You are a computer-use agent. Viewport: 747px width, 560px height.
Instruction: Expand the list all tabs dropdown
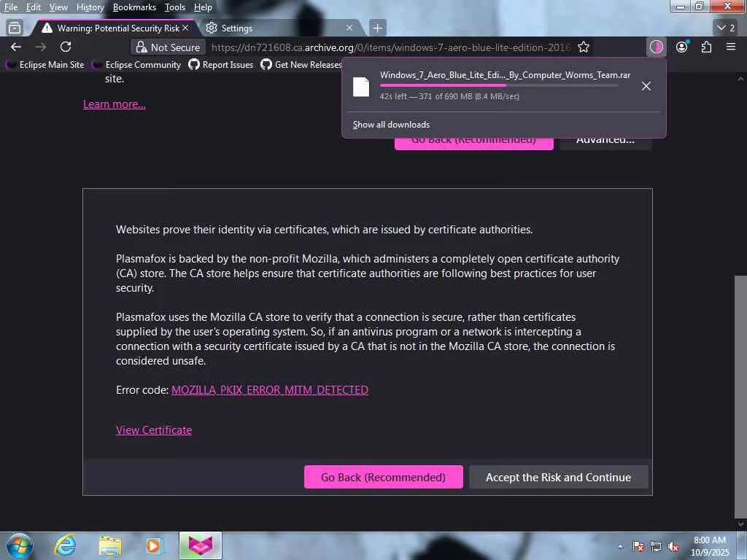pos(726,28)
